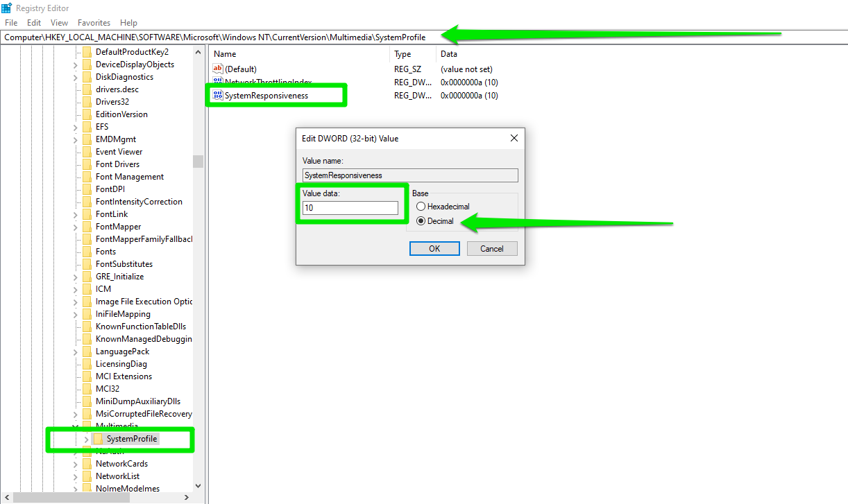Select the NoImeModeImes registry key
Screen dimensions: 848x504
coord(128,489)
